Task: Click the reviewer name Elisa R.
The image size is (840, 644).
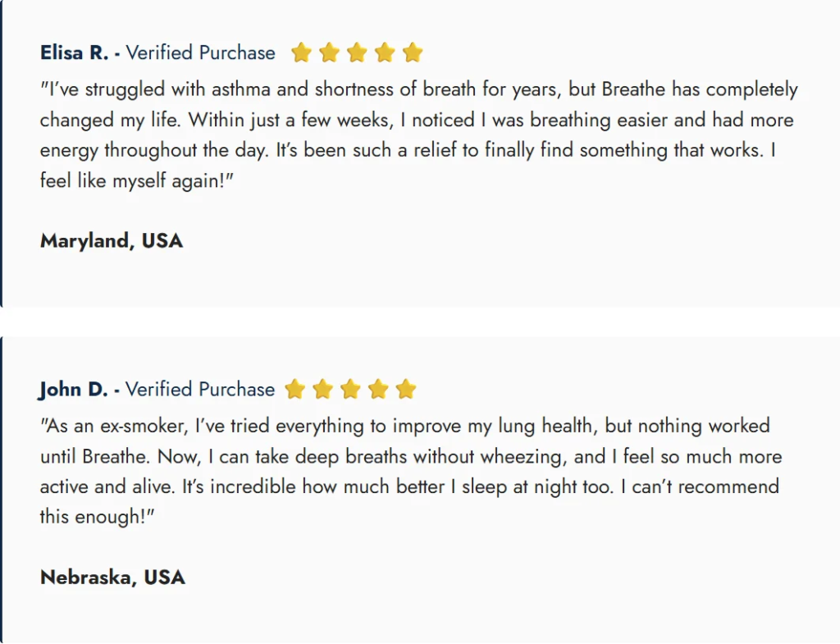Action: click(x=75, y=53)
